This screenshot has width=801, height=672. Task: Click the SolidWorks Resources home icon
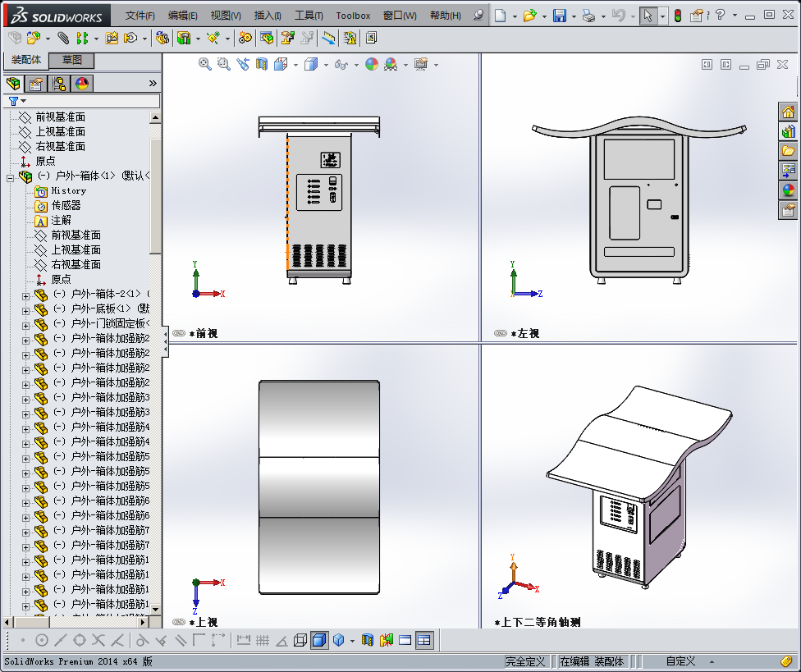click(x=788, y=112)
